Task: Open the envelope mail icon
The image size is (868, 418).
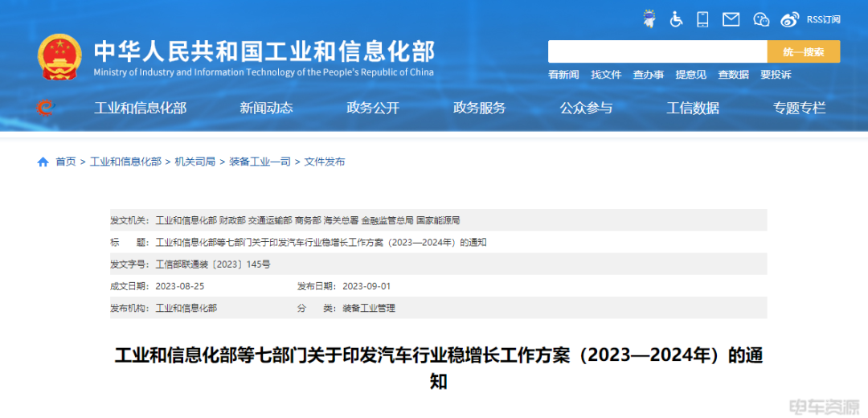Action: click(x=731, y=19)
